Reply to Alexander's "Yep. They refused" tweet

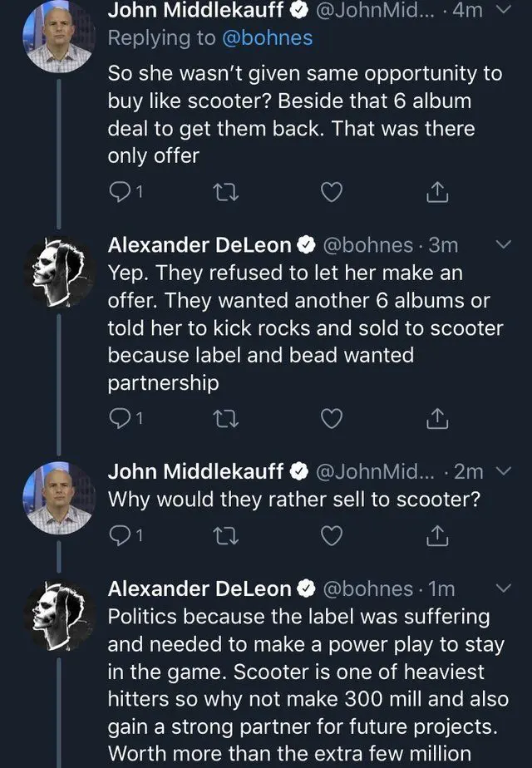(121, 420)
